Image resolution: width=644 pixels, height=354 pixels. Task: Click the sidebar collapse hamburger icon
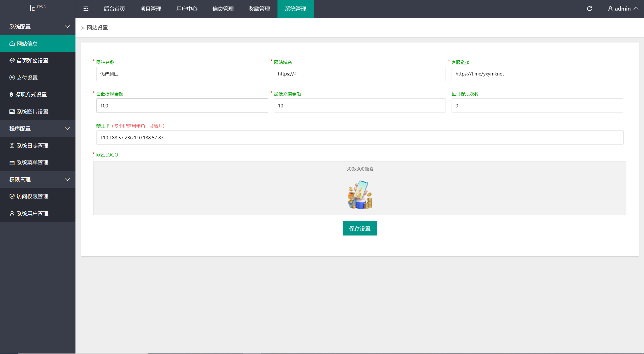tap(86, 9)
